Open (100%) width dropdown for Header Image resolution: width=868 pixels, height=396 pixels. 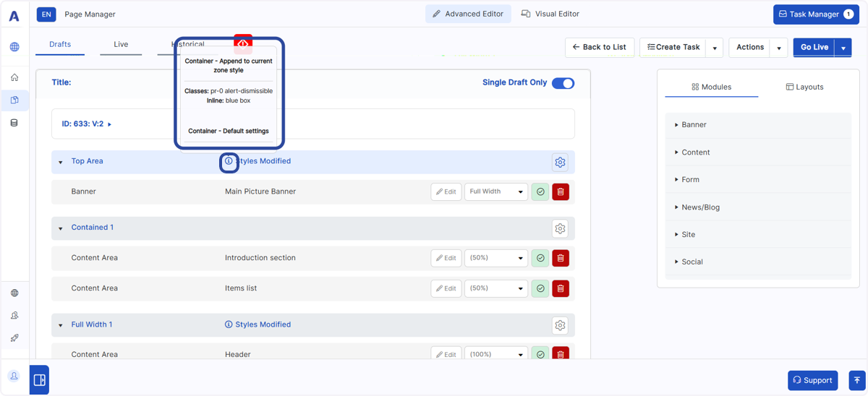[x=496, y=353]
